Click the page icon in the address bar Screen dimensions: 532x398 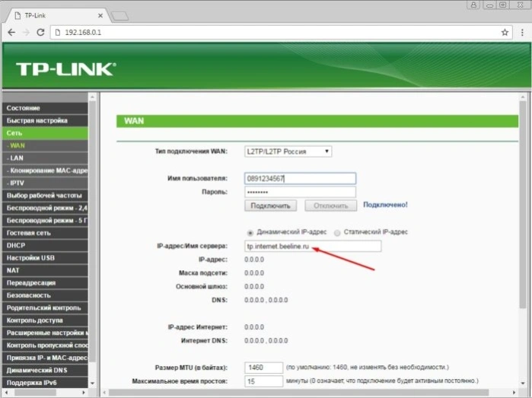coord(58,32)
